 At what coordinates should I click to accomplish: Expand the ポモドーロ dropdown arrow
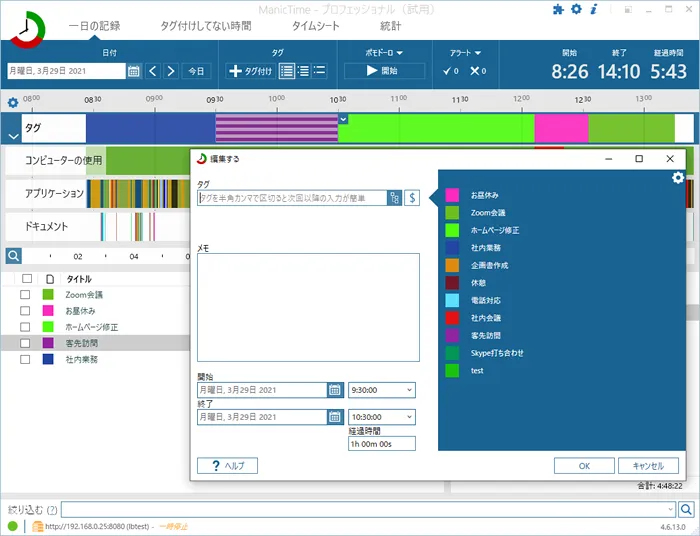coord(400,53)
